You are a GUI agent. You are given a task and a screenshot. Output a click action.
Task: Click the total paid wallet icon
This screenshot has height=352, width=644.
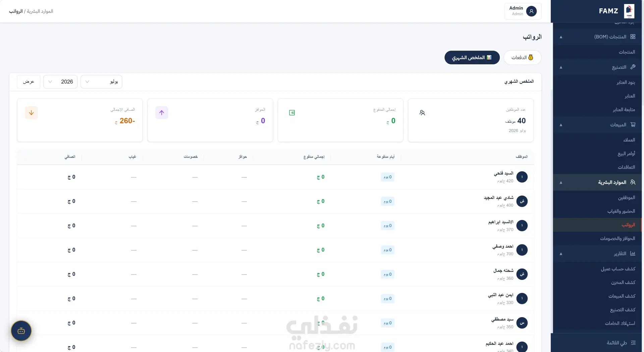pyautogui.click(x=292, y=113)
